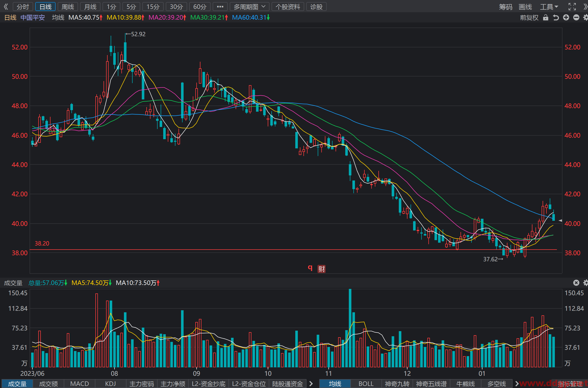Collapse sidebar with left double-chevron icon
588x388 pixels.
6,7
